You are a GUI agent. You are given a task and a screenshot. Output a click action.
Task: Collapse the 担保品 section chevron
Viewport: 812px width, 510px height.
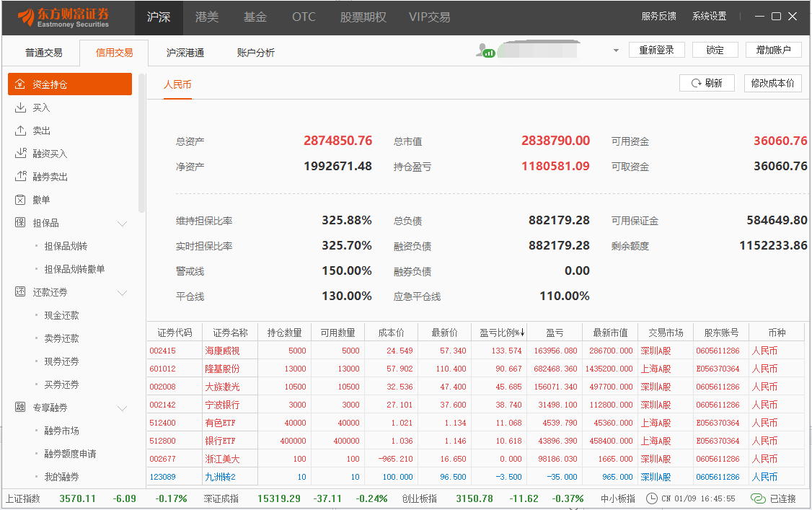122,224
